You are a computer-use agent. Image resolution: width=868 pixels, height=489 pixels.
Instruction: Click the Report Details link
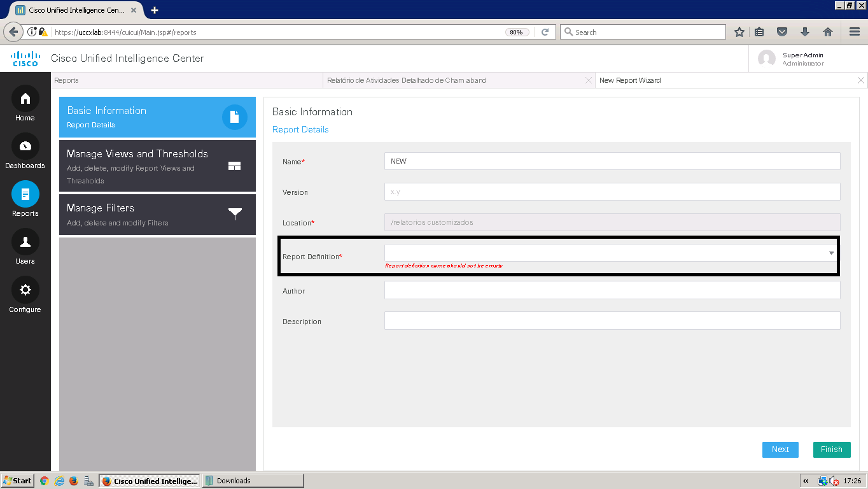pyautogui.click(x=300, y=129)
